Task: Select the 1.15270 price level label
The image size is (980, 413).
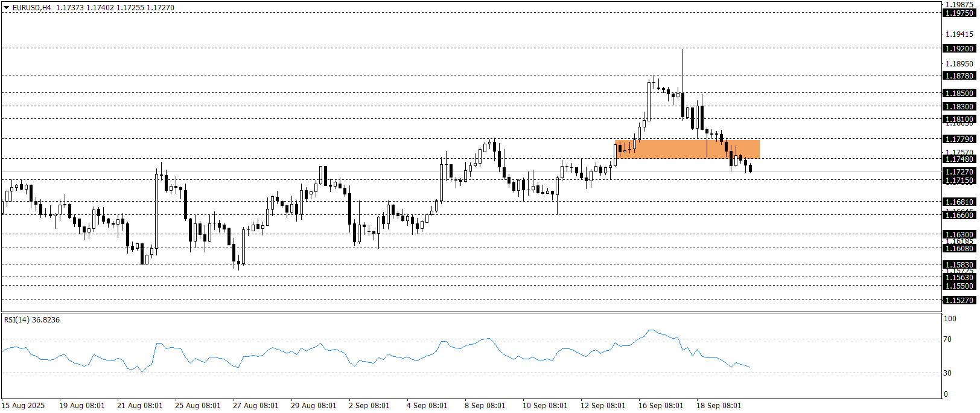Action: coord(959,300)
